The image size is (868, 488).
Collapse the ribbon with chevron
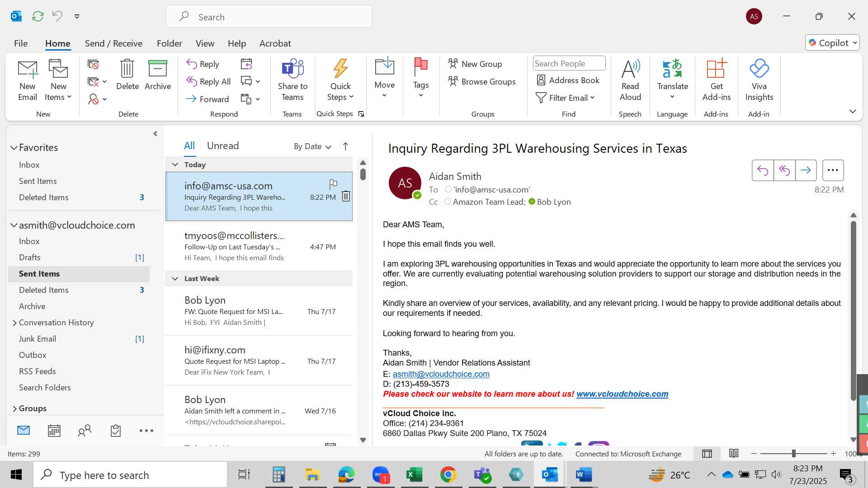click(853, 111)
